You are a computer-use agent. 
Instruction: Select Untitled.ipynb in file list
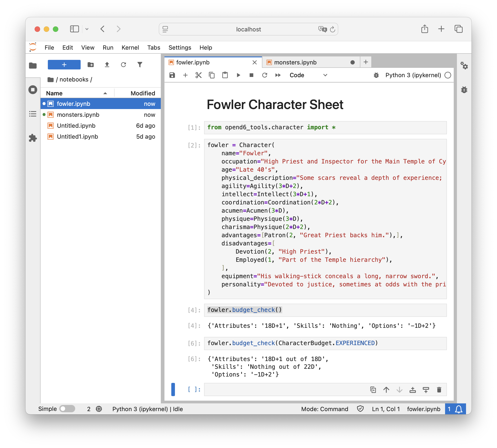point(100,125)
